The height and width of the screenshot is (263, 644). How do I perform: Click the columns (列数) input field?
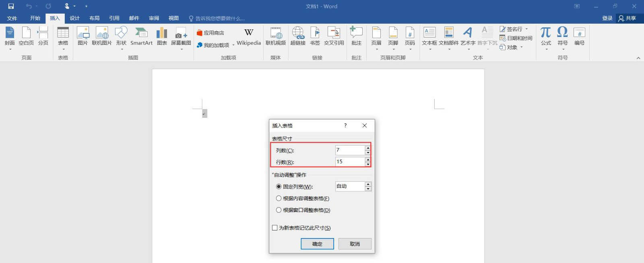pyautogui.click(x=350, y=150)
